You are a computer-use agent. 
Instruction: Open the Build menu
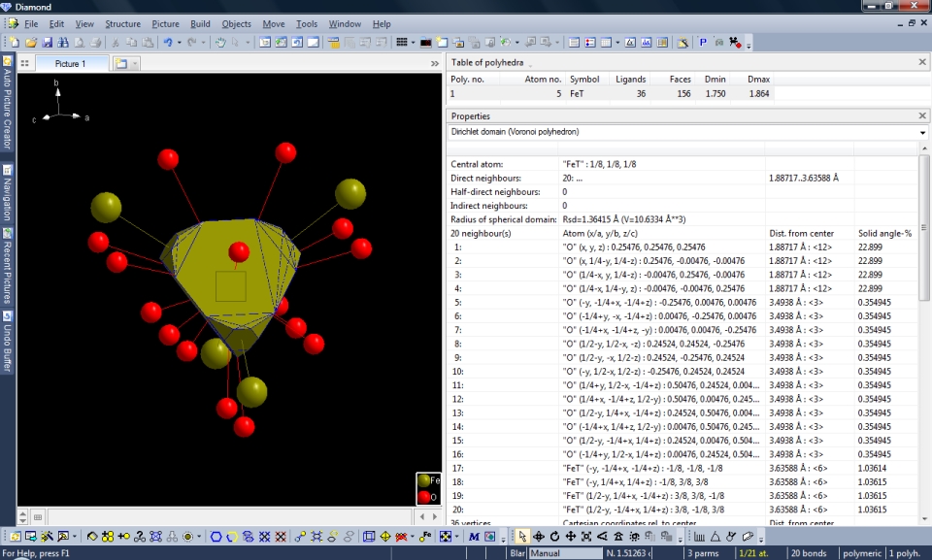point(200,23)
